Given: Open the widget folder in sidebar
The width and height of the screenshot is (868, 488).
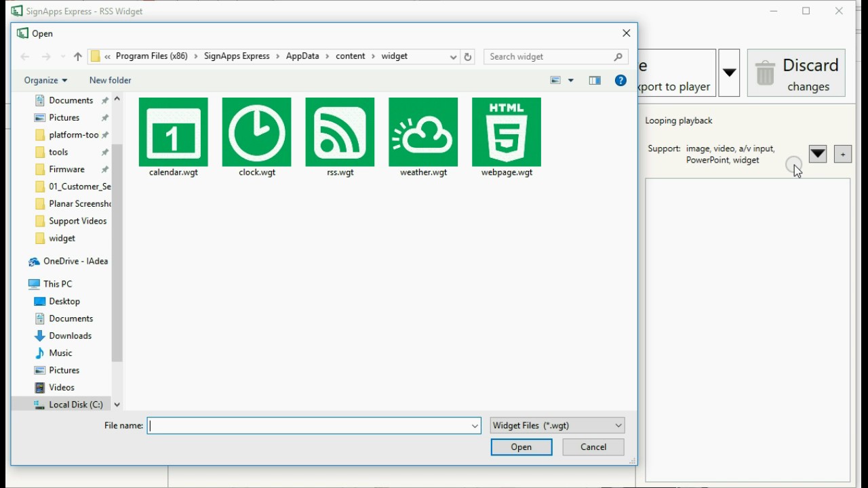Looking at the screenshot, I should [62, 239].
